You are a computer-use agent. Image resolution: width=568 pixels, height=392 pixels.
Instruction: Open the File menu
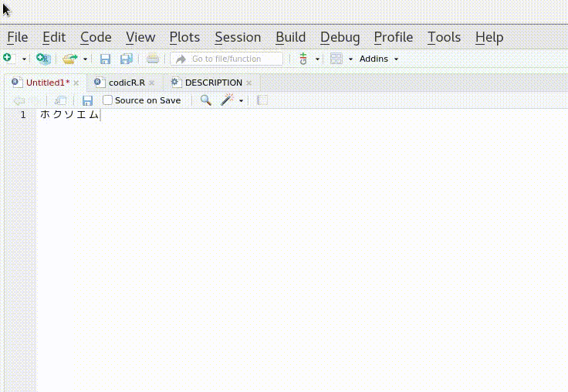pos(18,37)
